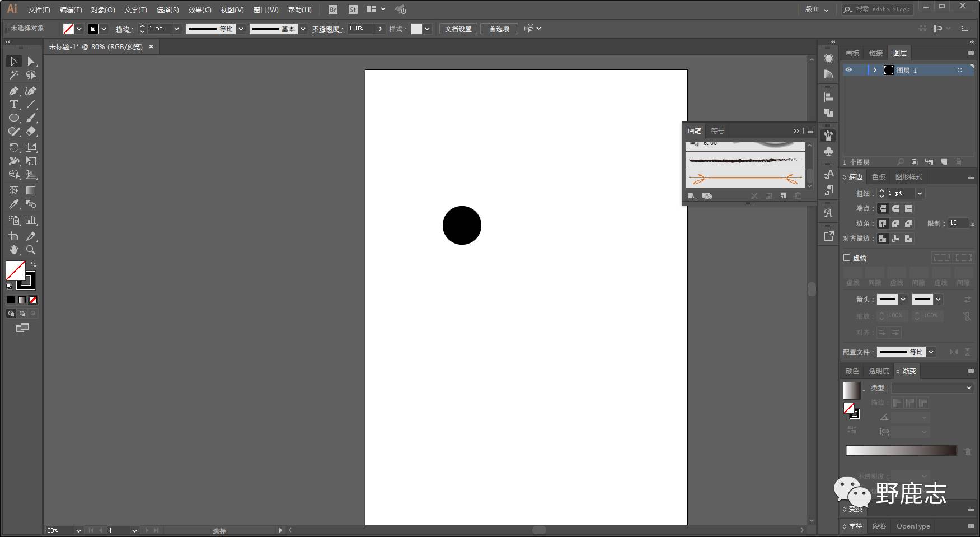980x537 pixels.
Task: Select the Direct Selection tool
Action: (31, 62)
